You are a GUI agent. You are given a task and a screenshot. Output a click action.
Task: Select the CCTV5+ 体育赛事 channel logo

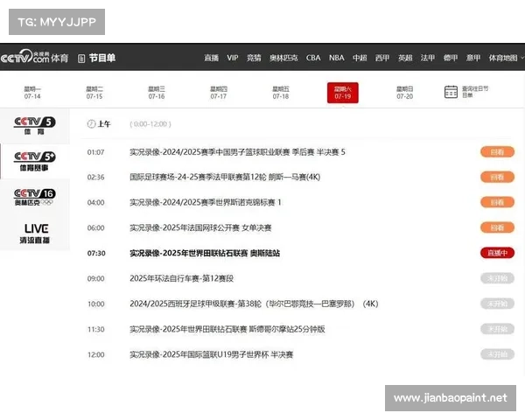(34, 161)
